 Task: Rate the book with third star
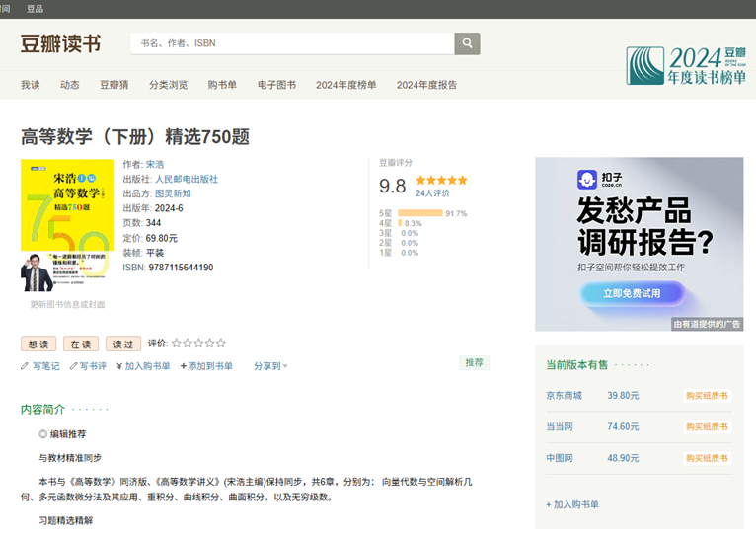[x=198, y=344]
